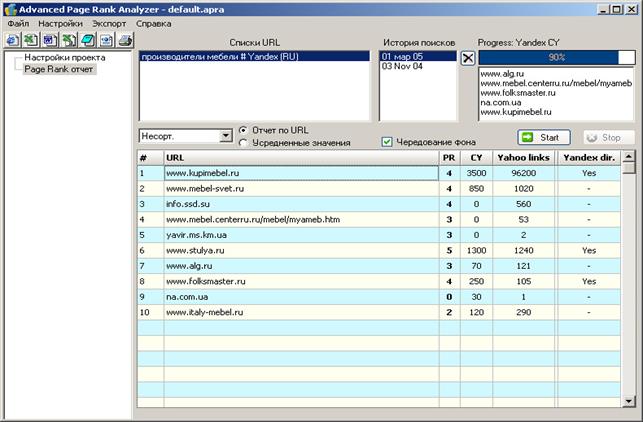Select the 'Усредненные значения' radio button
The width and height of the screenshot is (643, 422).
pyautogui.click(x=243, y=143)
